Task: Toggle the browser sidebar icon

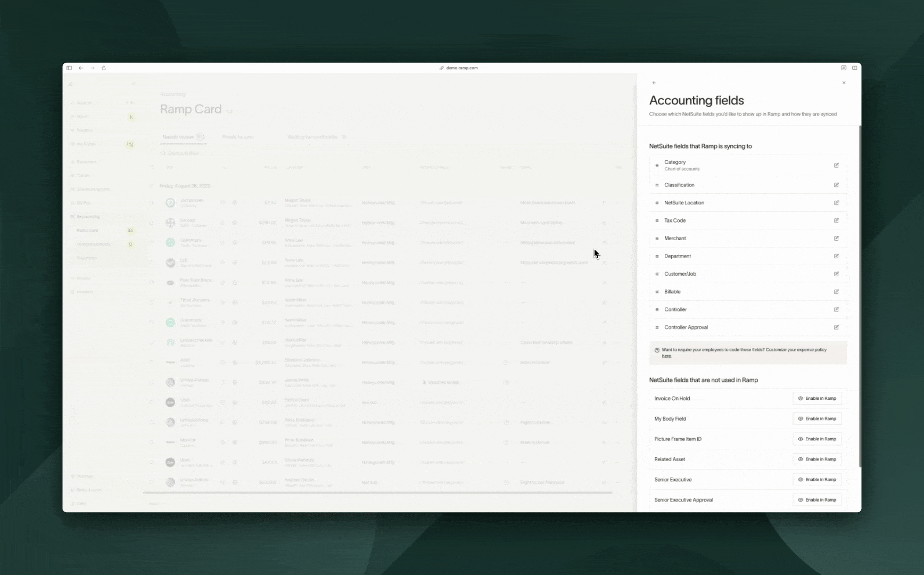Action: [x=69, y=68]
